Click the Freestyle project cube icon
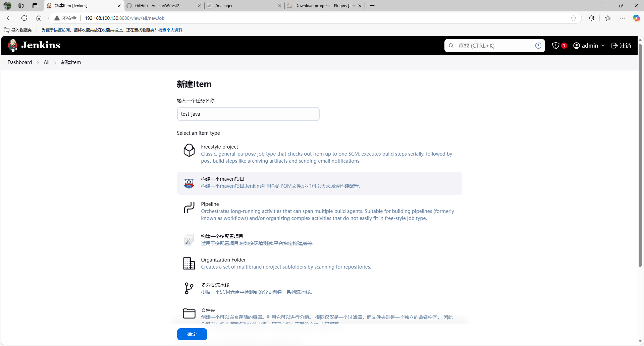 [189, 150]
